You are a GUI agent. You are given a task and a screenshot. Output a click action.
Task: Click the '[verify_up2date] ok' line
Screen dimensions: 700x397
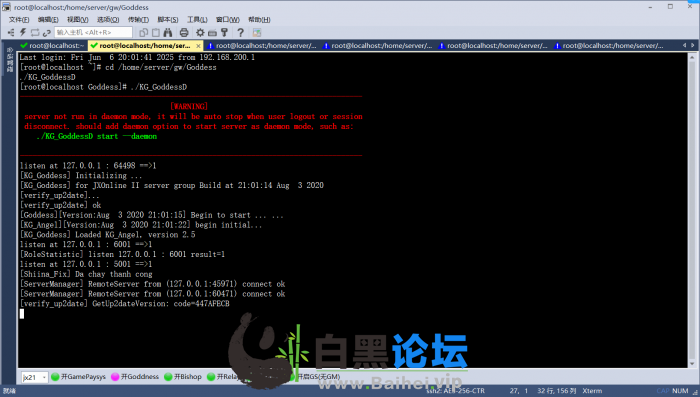pos(60,205)
